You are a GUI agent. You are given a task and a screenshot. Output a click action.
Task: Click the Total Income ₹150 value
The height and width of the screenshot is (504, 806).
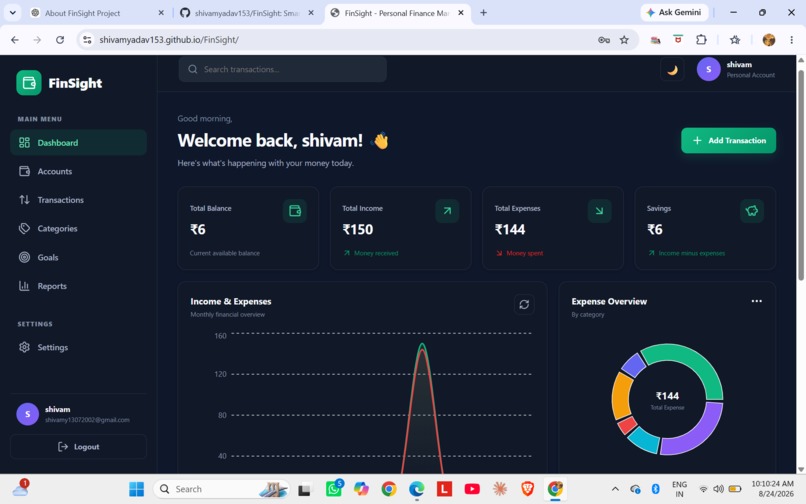click(x=358, y=229)
